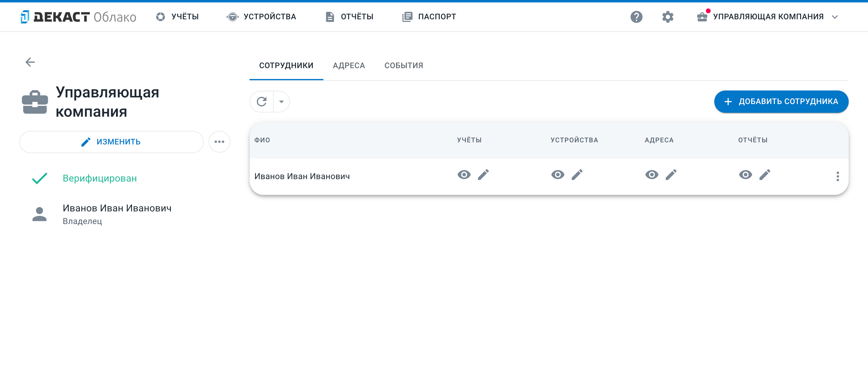Screen dimensions: 868x392
Task: Click ДОБАВИТЬ СОТРУДНИКА button
Action: [x=781, y=101]
